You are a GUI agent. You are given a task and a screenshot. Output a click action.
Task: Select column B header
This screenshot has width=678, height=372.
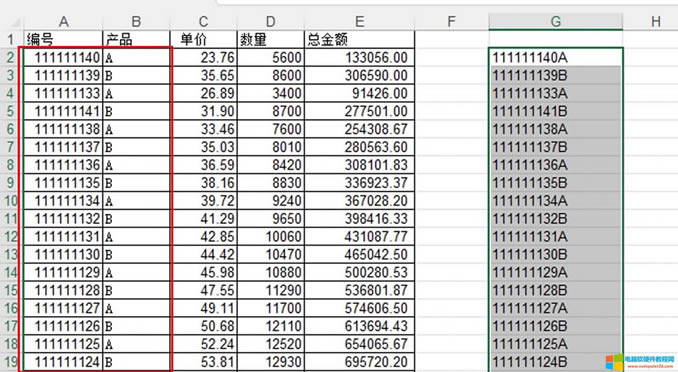136,21
